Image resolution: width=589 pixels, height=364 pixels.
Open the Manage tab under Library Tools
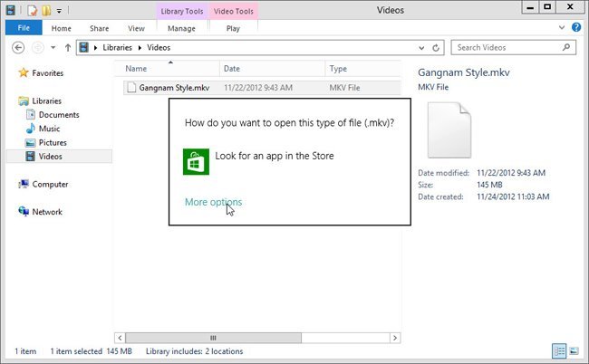point(182,28)
